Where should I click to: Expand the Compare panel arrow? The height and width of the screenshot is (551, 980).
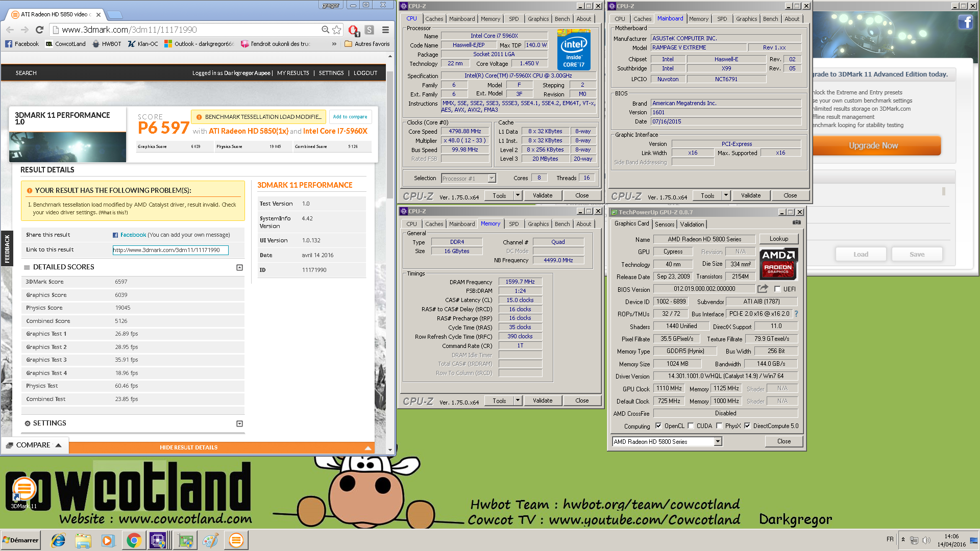(58, 445)
